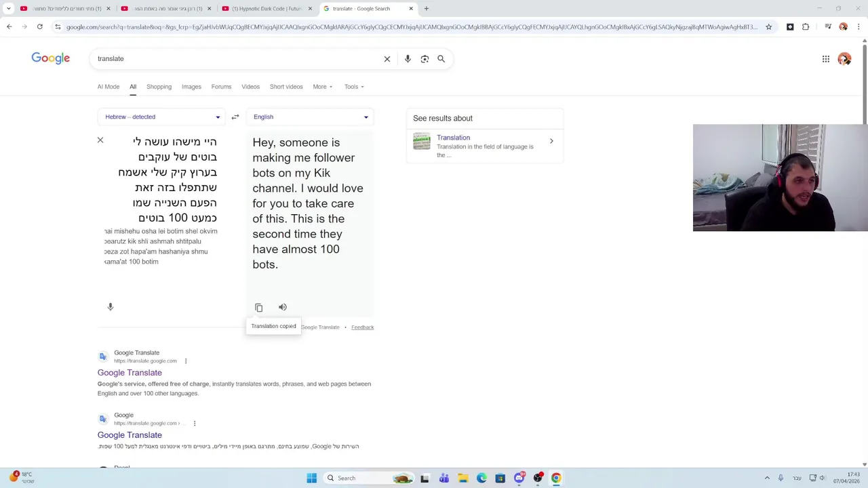Open Short videos results tab
This screenshot has width=868, height=488.
(x=286, y=87)
